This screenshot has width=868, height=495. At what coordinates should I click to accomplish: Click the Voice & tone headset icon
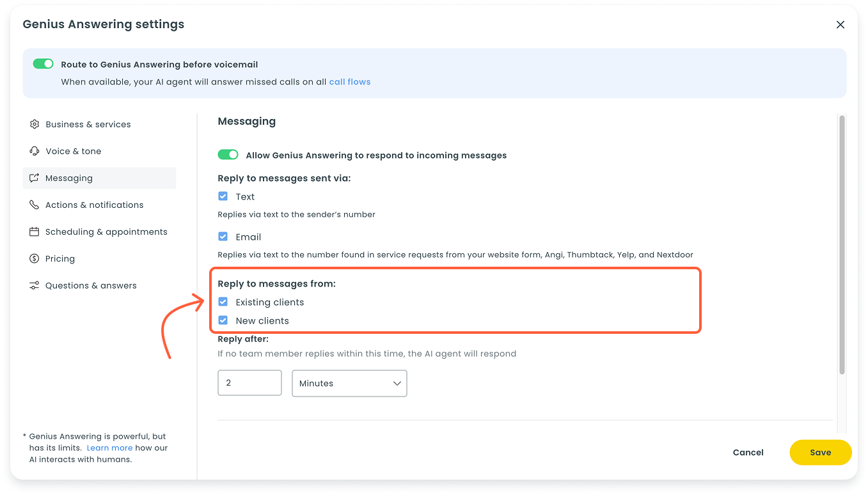[35, 151]
